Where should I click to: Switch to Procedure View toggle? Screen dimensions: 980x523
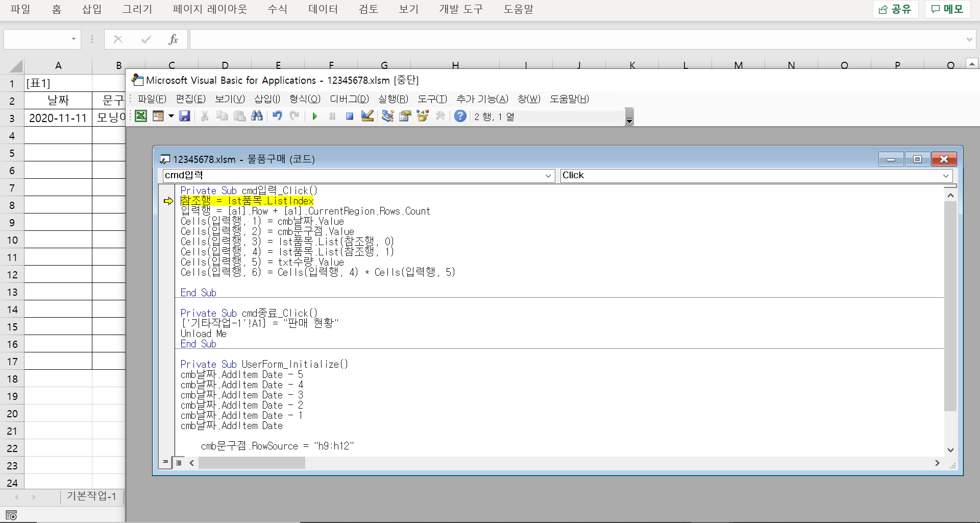pos(165,463)
